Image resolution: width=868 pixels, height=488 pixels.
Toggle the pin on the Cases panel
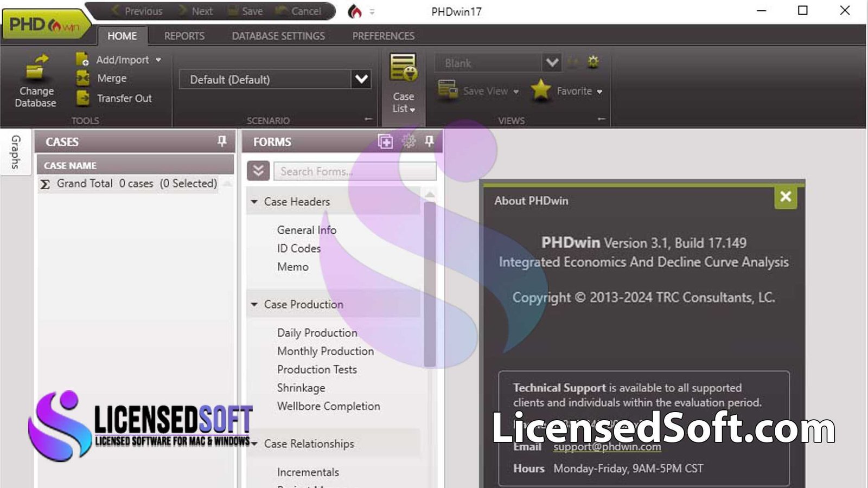[x=222, y=142]
